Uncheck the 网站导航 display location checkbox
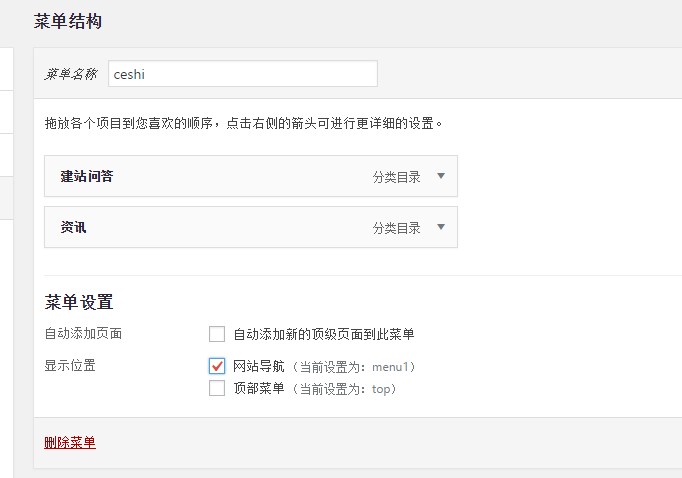Screen dimensions: 682x478 click(217, 366)
